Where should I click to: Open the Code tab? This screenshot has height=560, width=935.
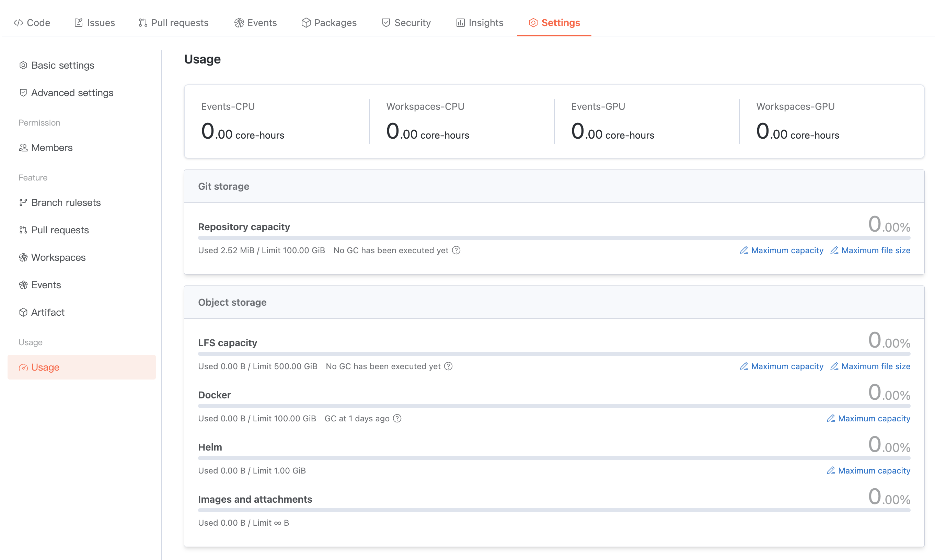point(32,23)
